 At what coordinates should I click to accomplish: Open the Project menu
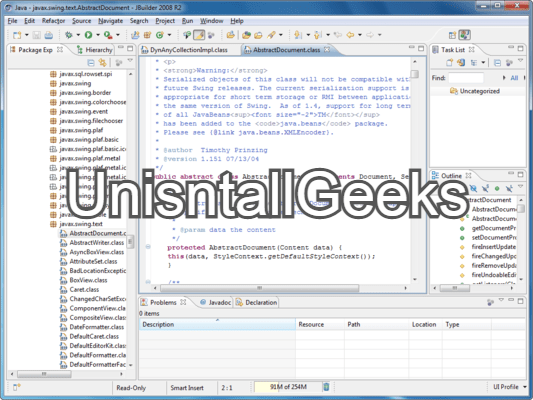click(165, 21)
